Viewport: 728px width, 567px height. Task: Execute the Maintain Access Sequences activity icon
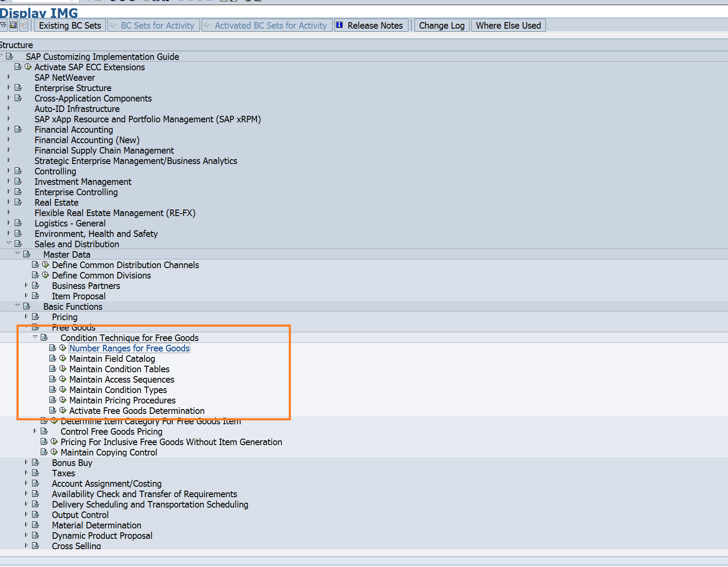pyautogui.click(x=63, y=379)
